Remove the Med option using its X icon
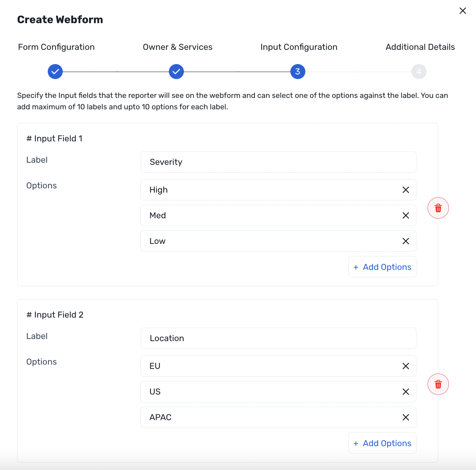Viewport: 476px width, 470px height. 405,215
